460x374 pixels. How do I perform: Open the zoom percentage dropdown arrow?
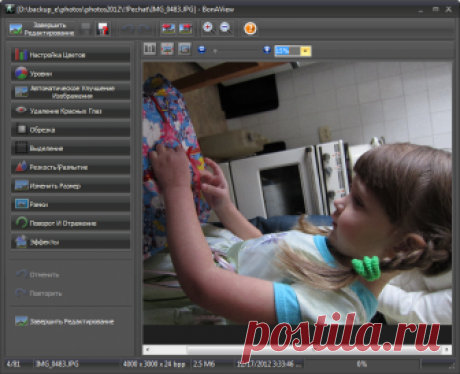click(306, 51)
